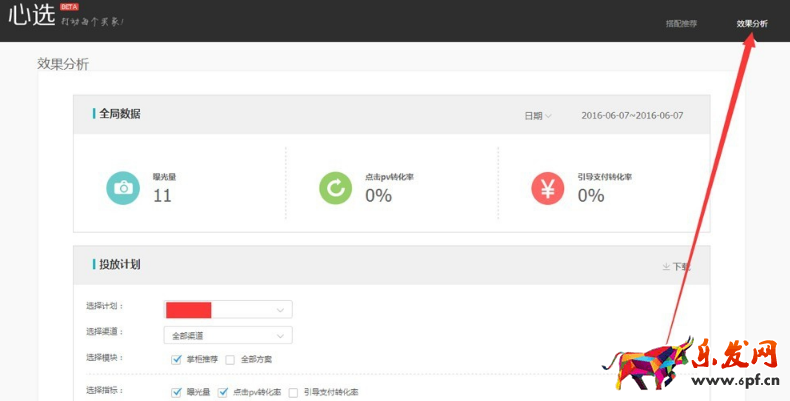
Task: Check the 引导支付转化率 indicator checkbox
Action: click(293, 392)
